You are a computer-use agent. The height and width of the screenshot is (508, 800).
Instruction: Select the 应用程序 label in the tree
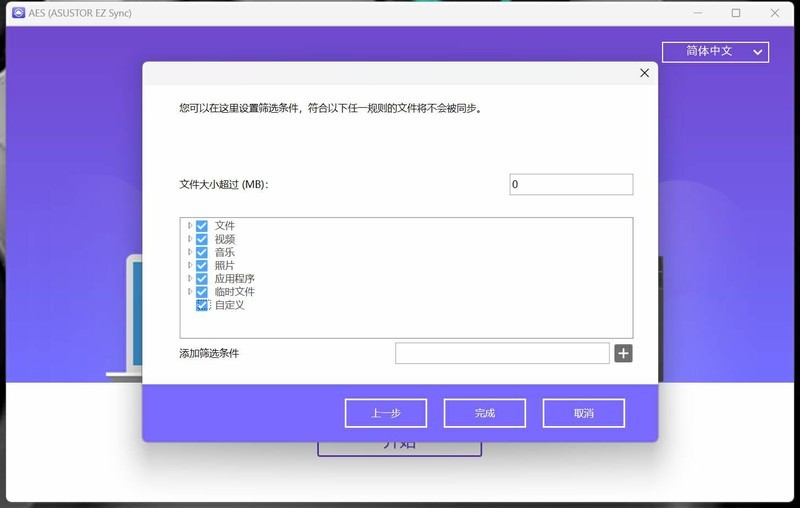[x=234, y=278]
